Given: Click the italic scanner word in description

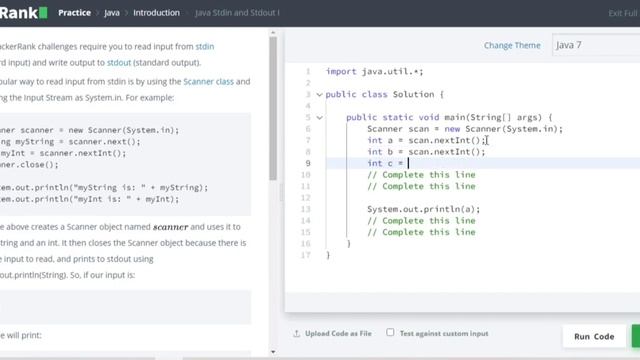Looking at the screenshot, I should (x=171, y=227).
